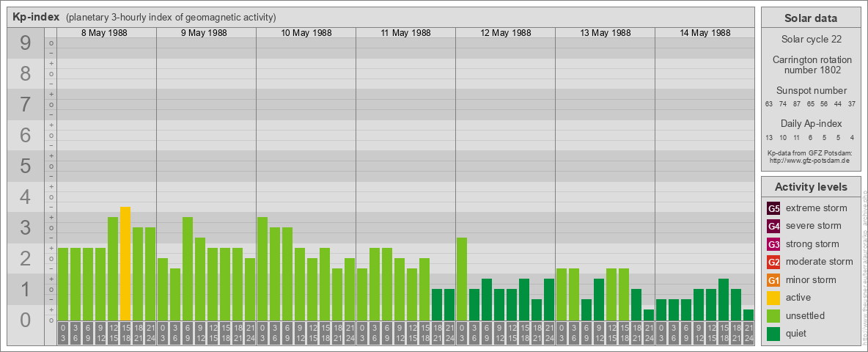Click the 6-9 bar on 9 May
The image size is (868, 352).
click(188, 268)
